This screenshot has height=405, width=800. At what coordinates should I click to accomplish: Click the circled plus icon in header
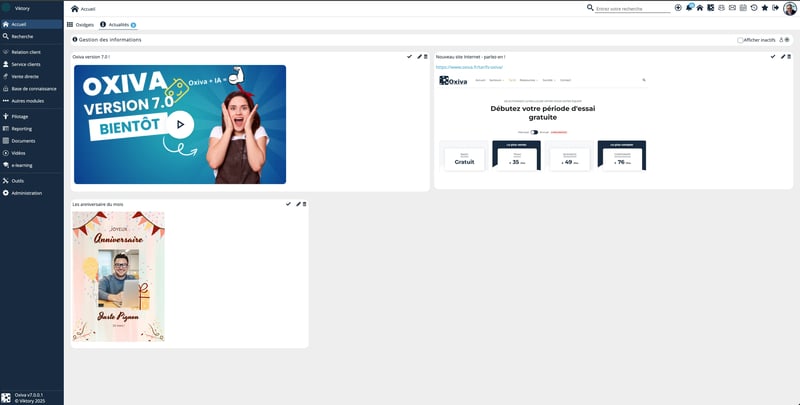678,8
